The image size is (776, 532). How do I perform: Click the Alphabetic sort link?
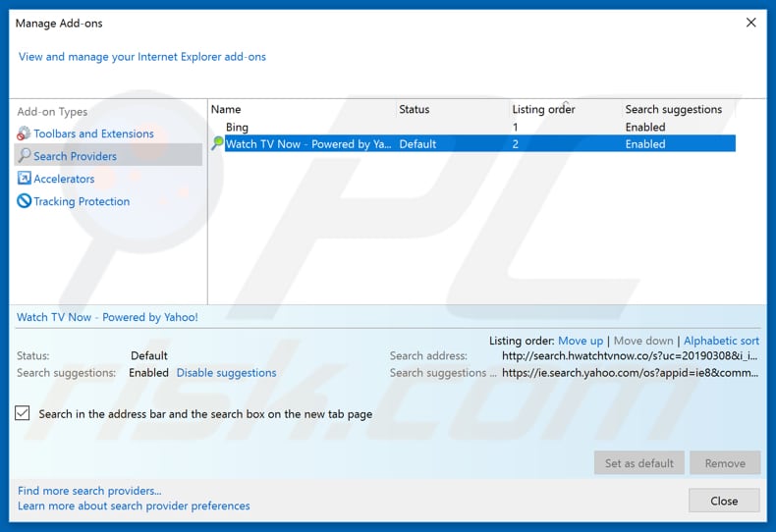[x=721, y=341]
